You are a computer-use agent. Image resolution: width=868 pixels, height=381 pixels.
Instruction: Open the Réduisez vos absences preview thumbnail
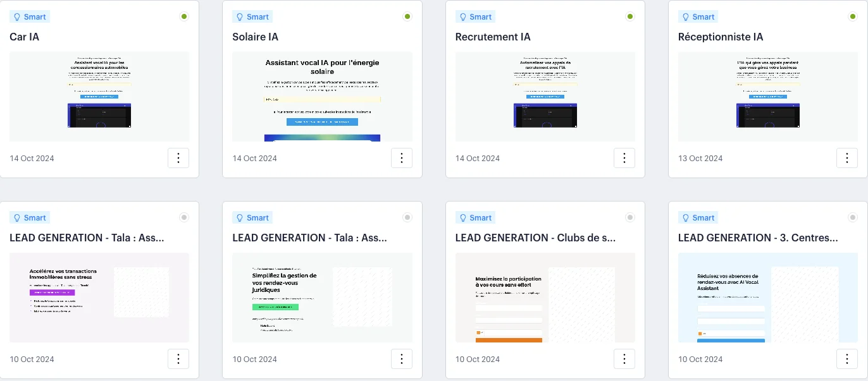768,297
